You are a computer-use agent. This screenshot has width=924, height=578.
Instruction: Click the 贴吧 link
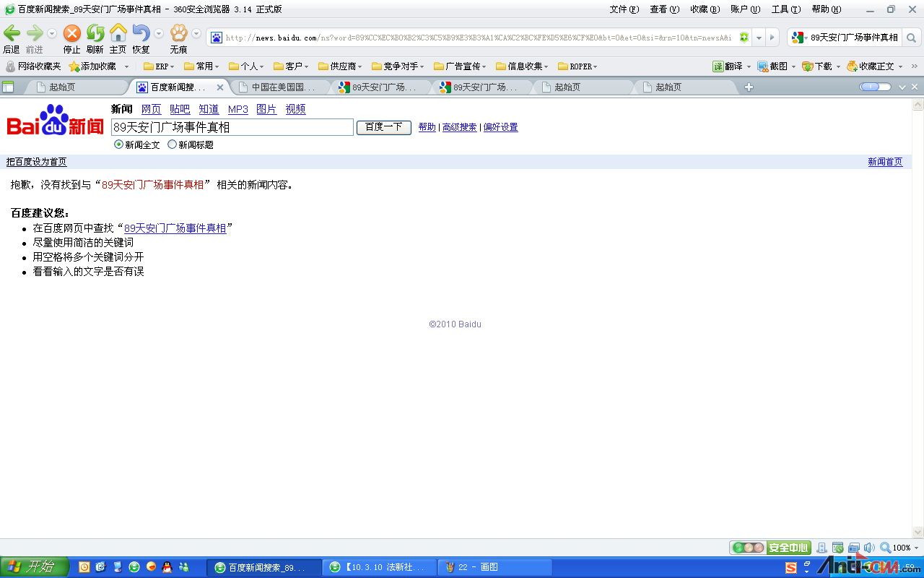click(x=180, y=109)
